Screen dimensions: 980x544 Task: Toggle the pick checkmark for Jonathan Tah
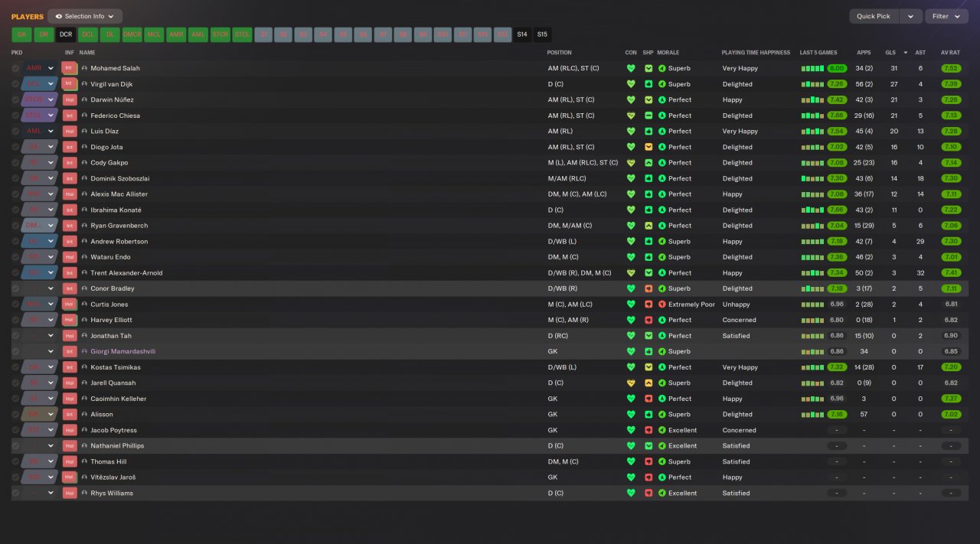[x=15, y=336]
